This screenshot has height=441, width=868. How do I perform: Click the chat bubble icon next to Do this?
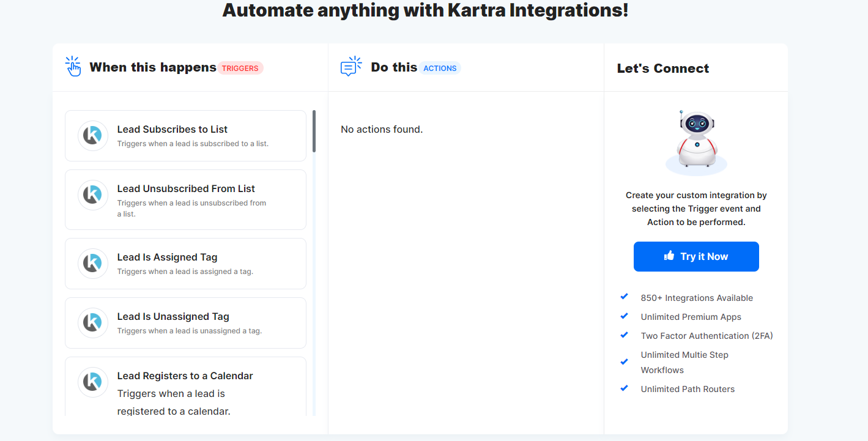(351, 67)
